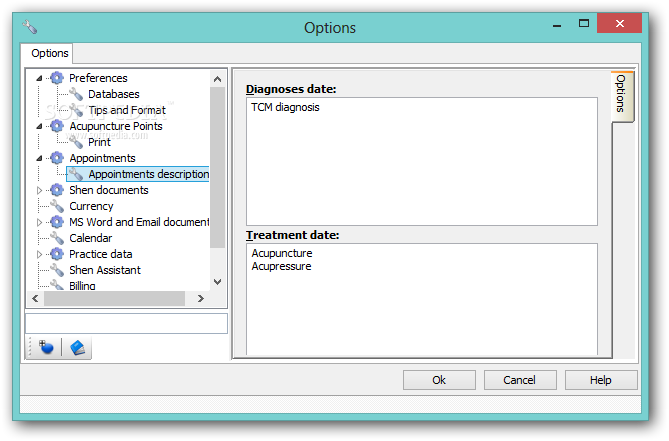This screenshot has width=669, height=441.
Task: Open Help for the options dialog
Action: (x=601, y=380)
